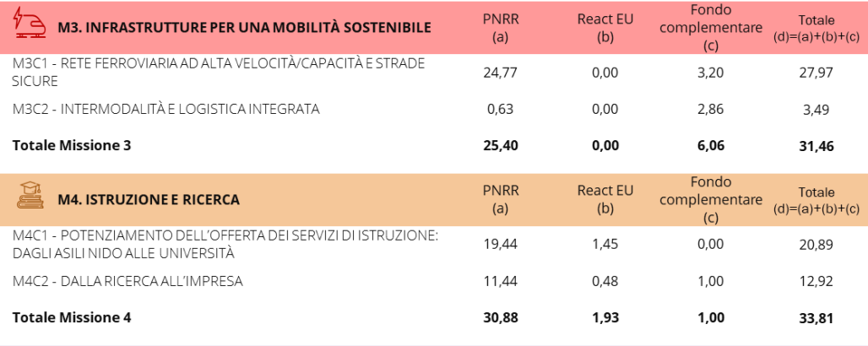
Task: Select the M3 Infrastrutture per una mobilità sostenibile header
Action: click(244, 28)
